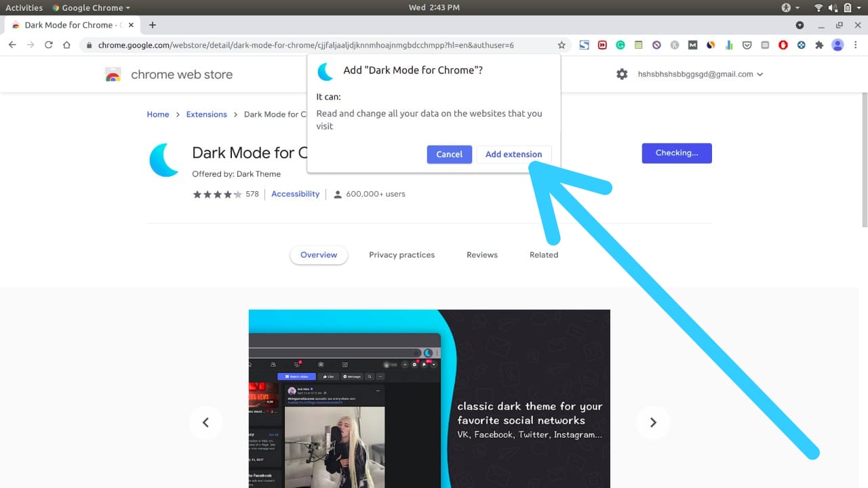Open the purple blocked-circle extension icon

click(x=656, y=45)
